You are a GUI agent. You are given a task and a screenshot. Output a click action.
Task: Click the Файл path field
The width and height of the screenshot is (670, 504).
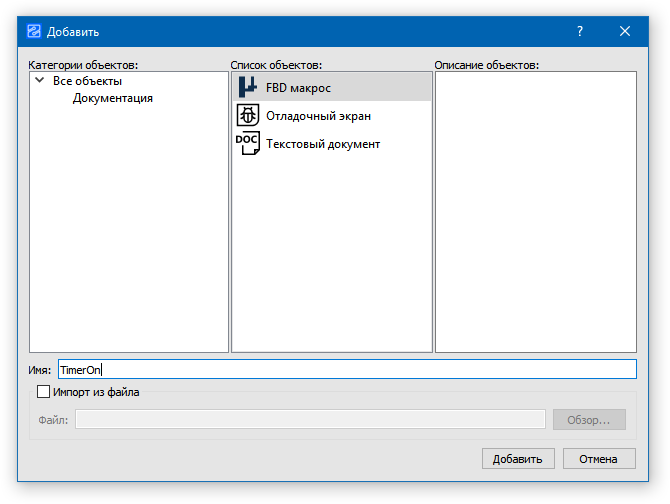pyautogui.click(x=310, y=420)
